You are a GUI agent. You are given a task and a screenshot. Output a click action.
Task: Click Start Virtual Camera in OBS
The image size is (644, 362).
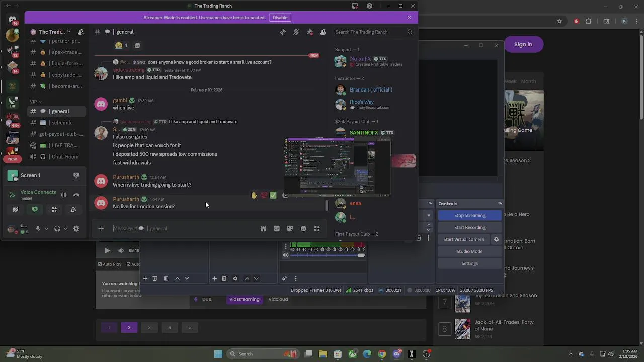463,239
